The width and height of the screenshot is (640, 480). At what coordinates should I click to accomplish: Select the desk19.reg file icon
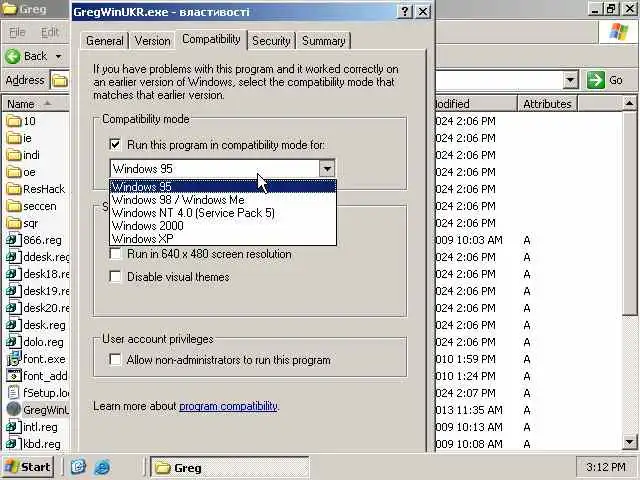tap(14, 291)
